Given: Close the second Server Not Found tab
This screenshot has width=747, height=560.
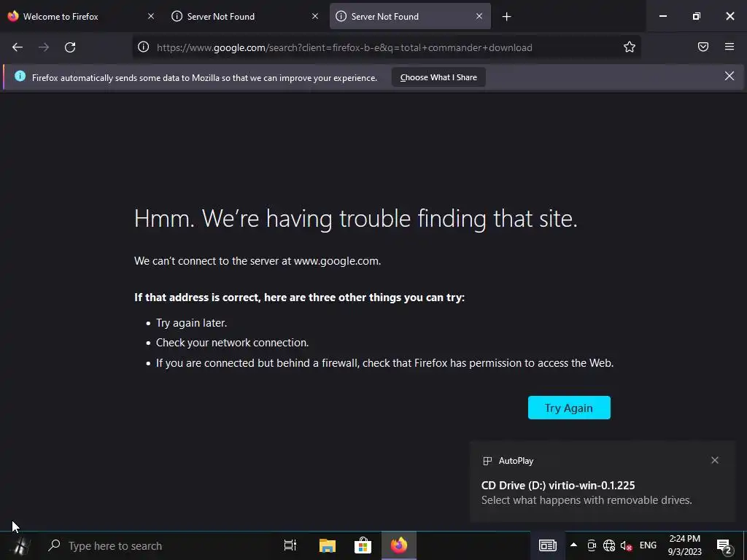Looking at the screenshot, I should pos(315,16).
